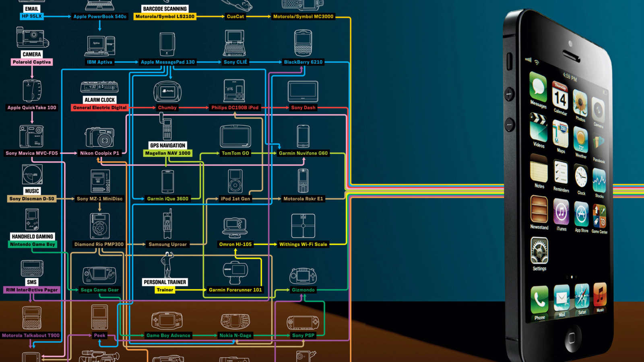Launch the Camera app icon
This screenshot has height=362, width=644.
(598, 111)
